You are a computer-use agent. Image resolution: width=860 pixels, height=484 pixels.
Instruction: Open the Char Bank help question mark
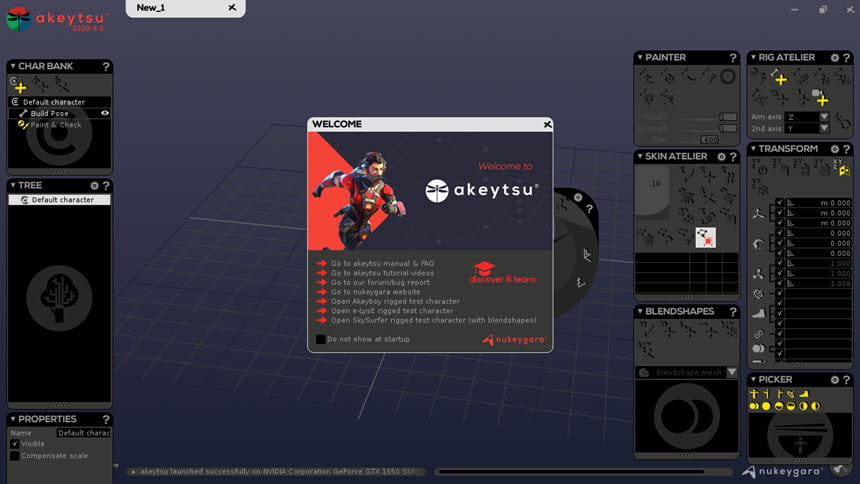tap(106, 66)
